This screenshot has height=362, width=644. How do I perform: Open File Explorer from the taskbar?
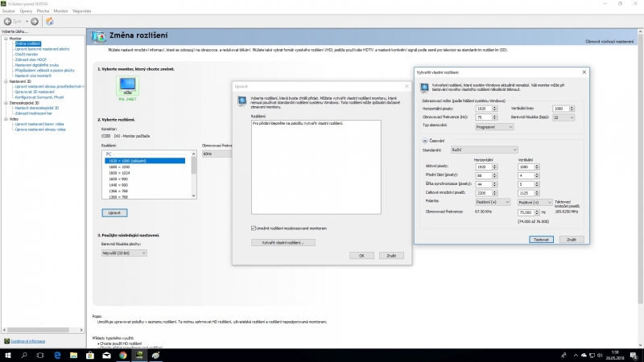tap(73, 356)
